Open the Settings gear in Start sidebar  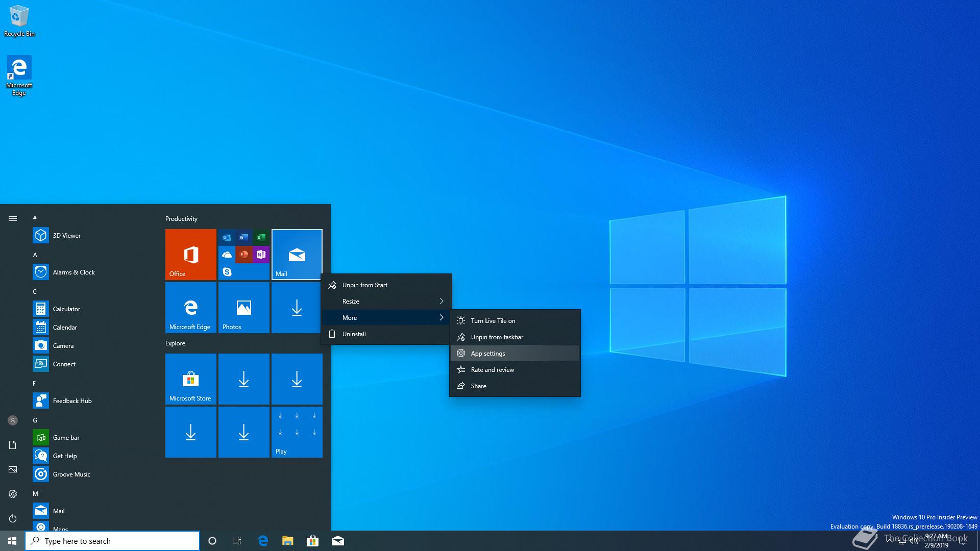(x=13, y=494)
